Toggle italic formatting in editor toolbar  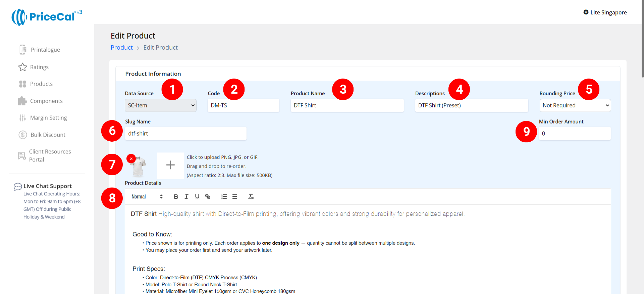coord(186,197)
